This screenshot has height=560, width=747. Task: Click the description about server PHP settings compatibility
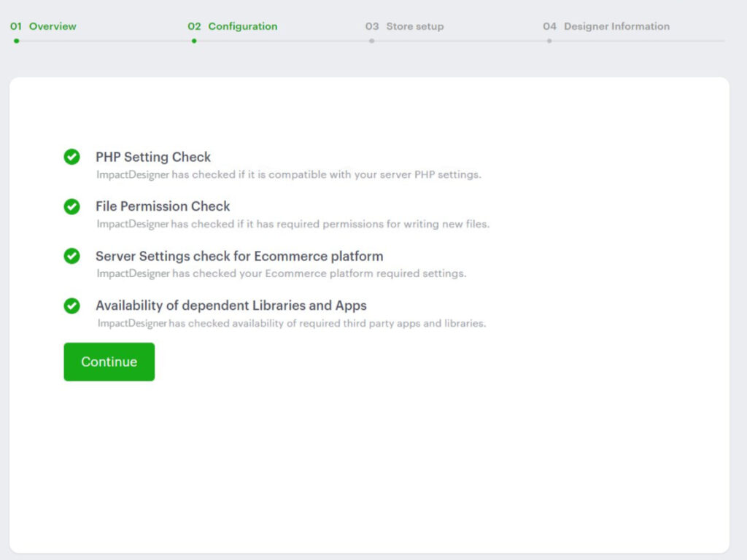pos(289,175)
